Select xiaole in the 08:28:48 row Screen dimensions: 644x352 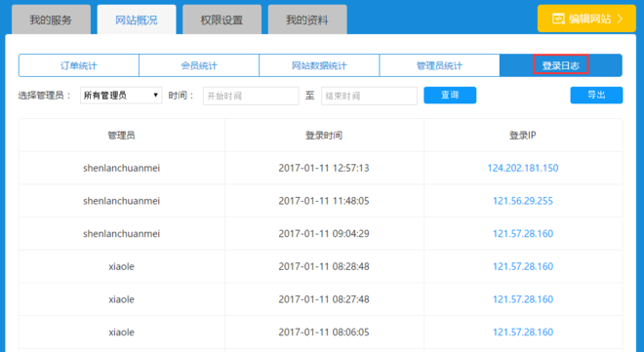[122, 266]
